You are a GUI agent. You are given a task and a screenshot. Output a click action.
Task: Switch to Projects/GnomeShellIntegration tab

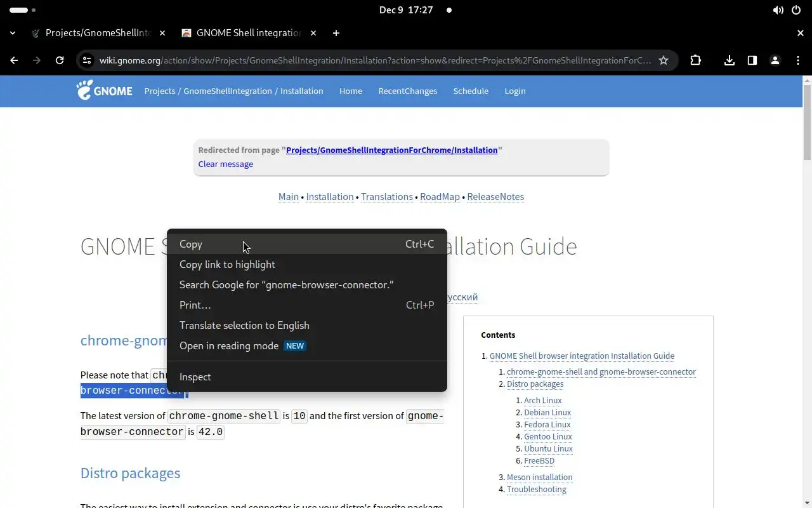click(x=98, y=33)
